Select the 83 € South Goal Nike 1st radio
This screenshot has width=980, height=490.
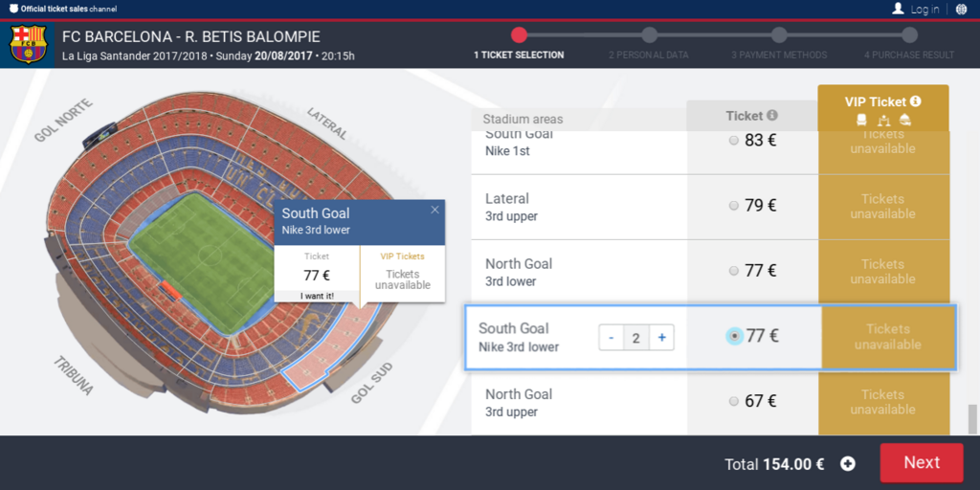tap(734, 141)
